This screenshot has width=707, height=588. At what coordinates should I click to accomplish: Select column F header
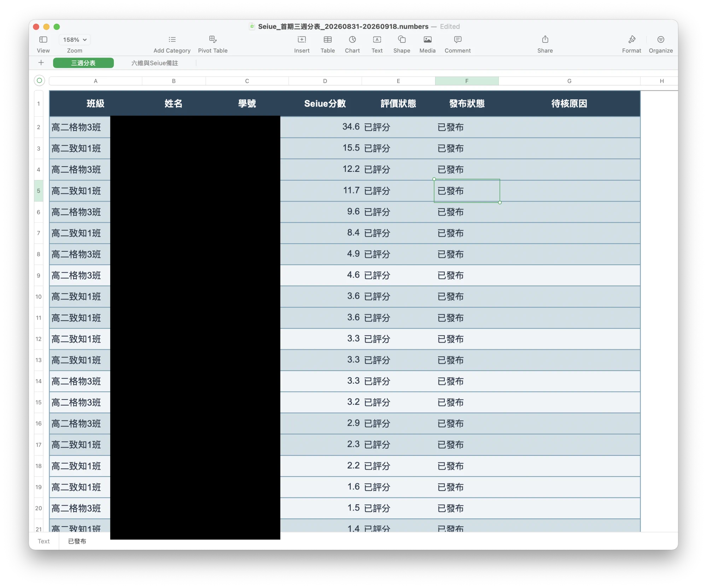pyautogui.click(x=467, y=81)
